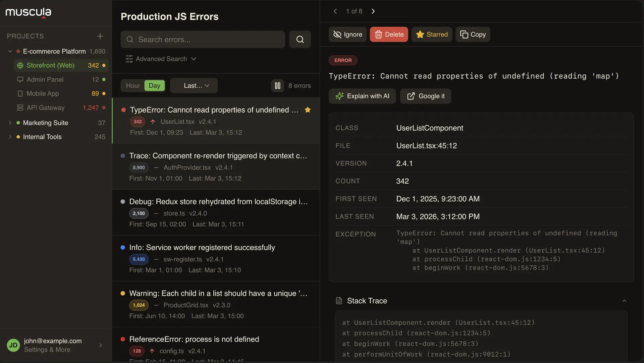Switch the time range to Hour
The image size is (644, 363).
click(x=132, y=85)
